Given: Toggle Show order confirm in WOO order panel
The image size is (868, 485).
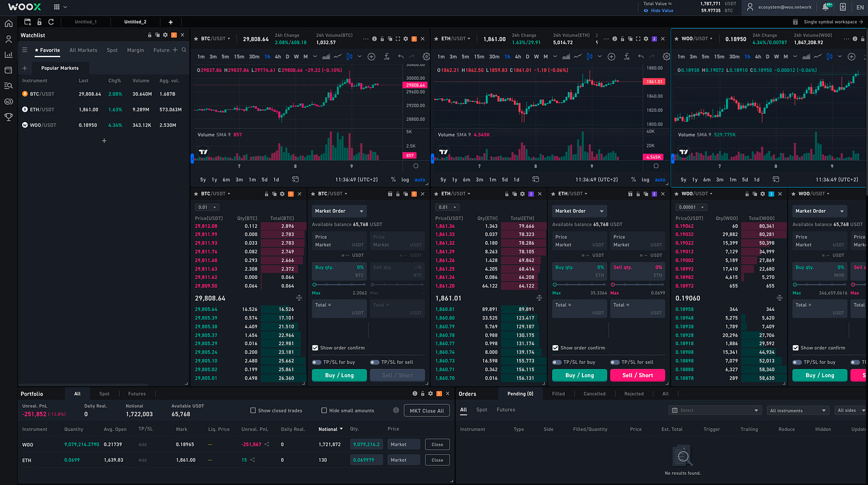Looking at the screenshot, I should tap(796, 348).
